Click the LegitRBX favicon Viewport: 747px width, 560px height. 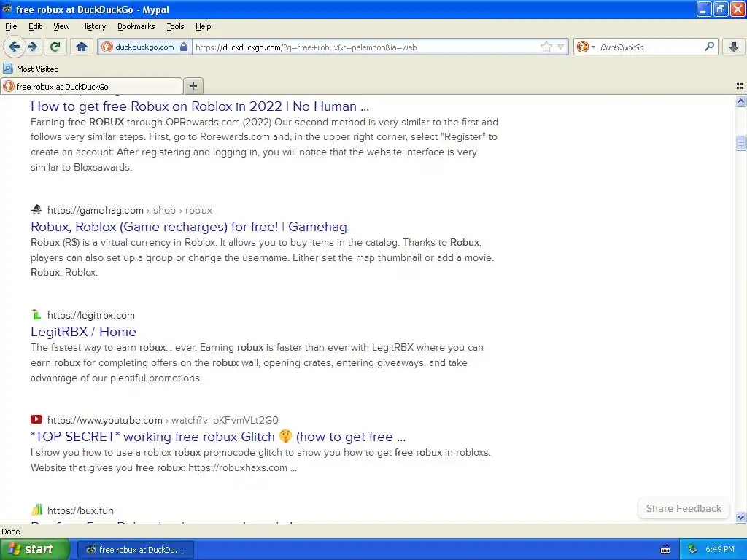tap(36, 314)
